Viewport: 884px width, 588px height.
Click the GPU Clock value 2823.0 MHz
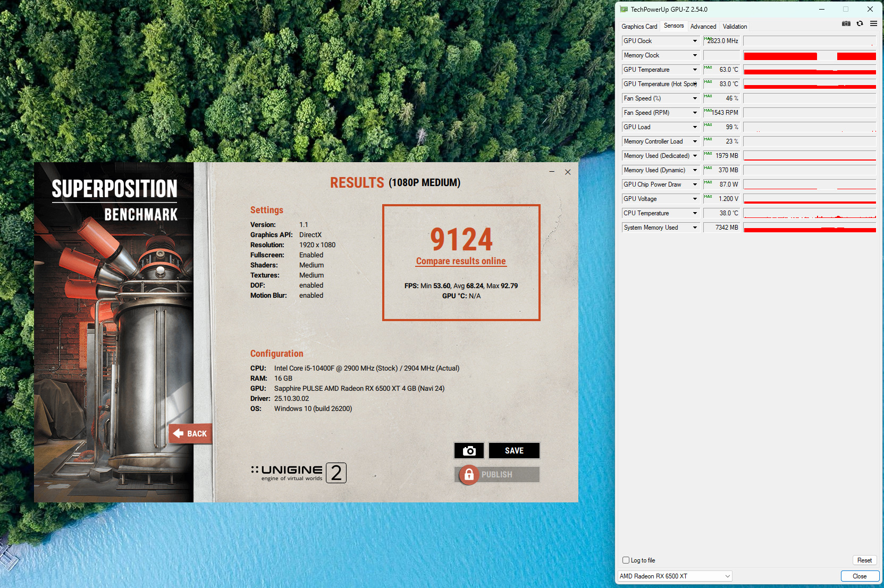(721, 41)
